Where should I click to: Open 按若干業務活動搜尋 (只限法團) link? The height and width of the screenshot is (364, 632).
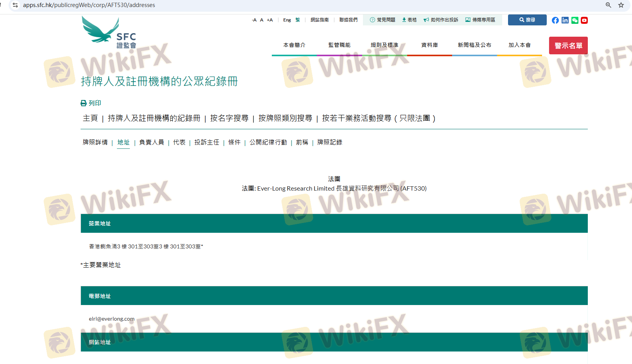(x=379, y=118)
